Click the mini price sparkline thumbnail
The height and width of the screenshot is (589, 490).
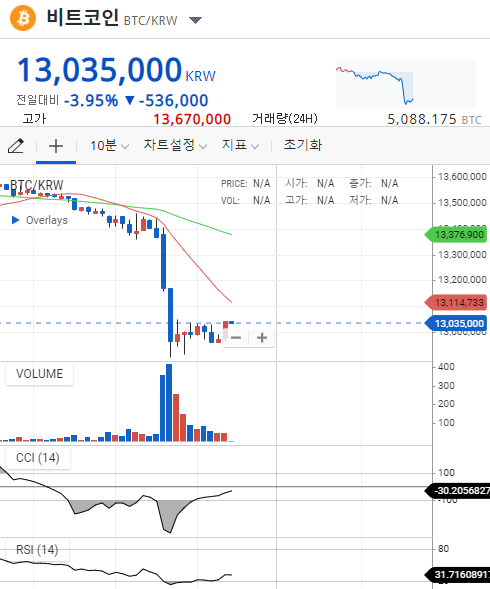[x=405, y=84]
